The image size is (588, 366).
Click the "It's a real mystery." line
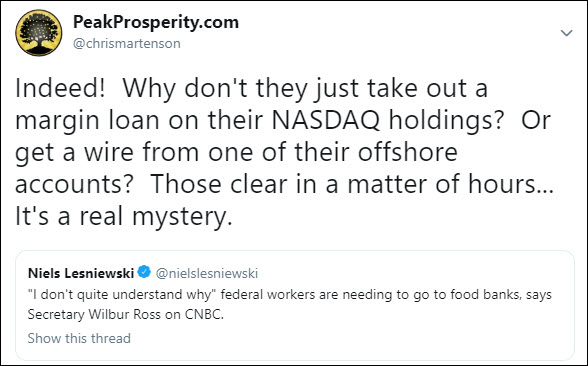pyautogui.click(x=124, y=217)
